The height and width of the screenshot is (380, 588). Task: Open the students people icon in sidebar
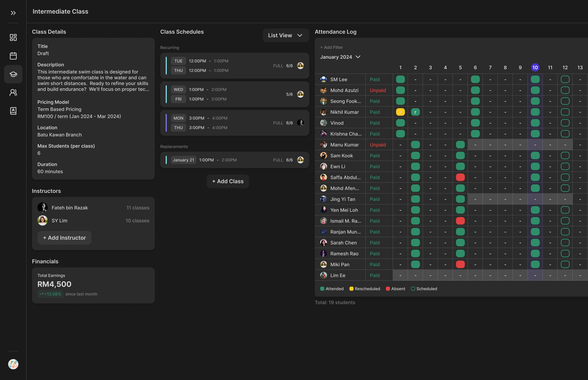click(13, 93)
